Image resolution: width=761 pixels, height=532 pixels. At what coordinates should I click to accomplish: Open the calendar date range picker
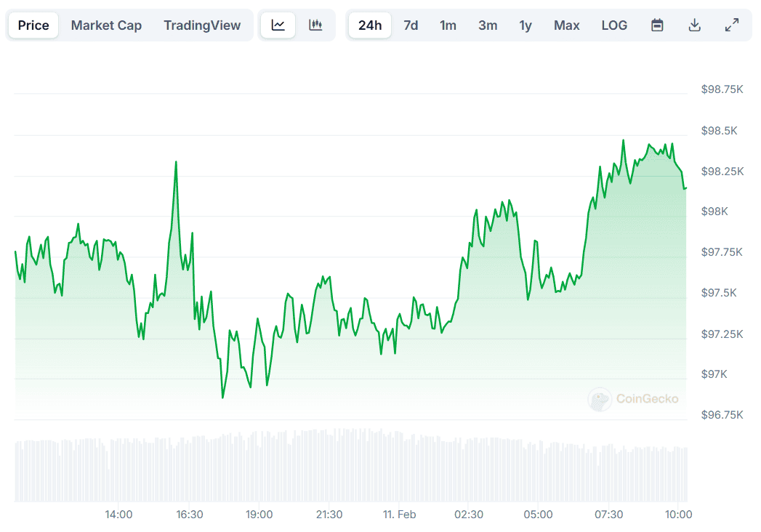657,25
